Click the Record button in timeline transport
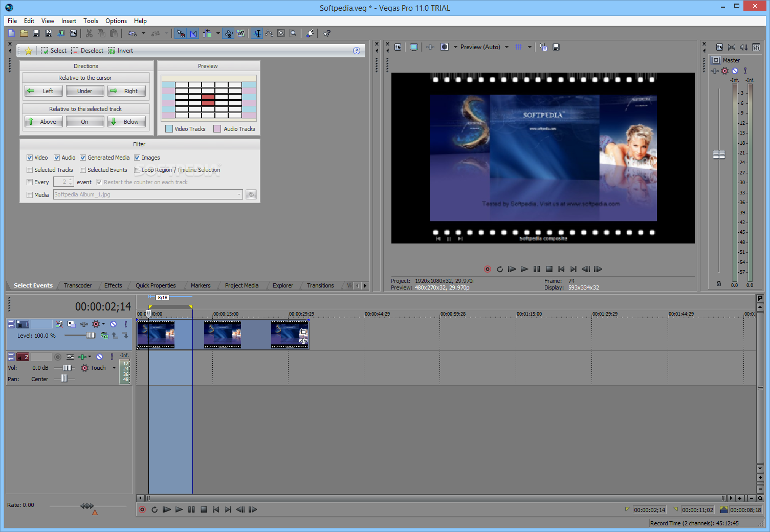This screenshot has height=532, width=770. coord(142,509)
